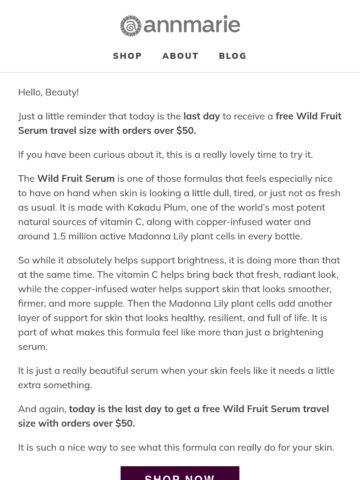The image size is (360, 480).
Task: Click the annmarie spiral logo icon
Action: click(131, 26)
